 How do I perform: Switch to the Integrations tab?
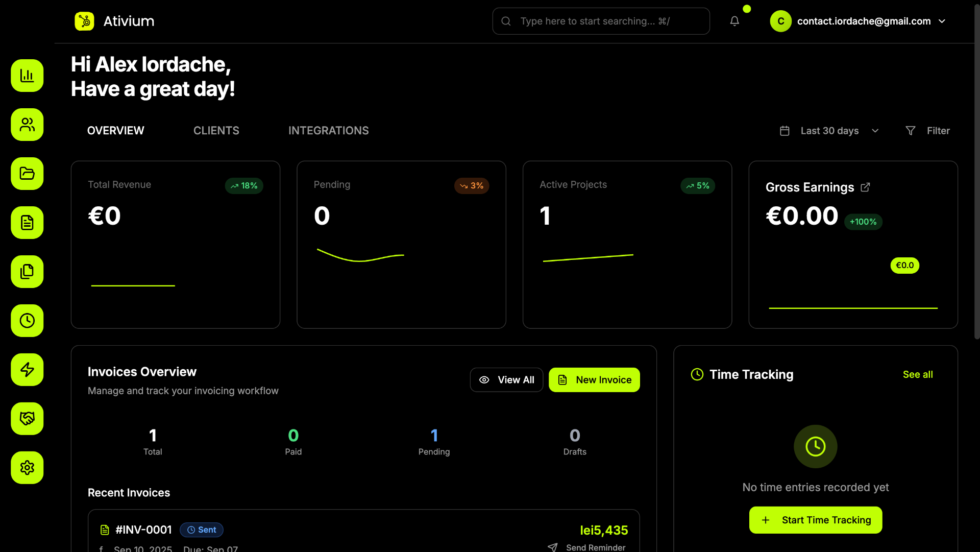point(328,131)
